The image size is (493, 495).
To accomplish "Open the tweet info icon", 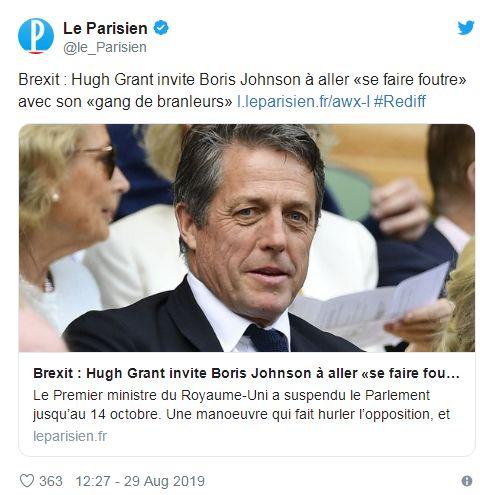I will [467, 481].
